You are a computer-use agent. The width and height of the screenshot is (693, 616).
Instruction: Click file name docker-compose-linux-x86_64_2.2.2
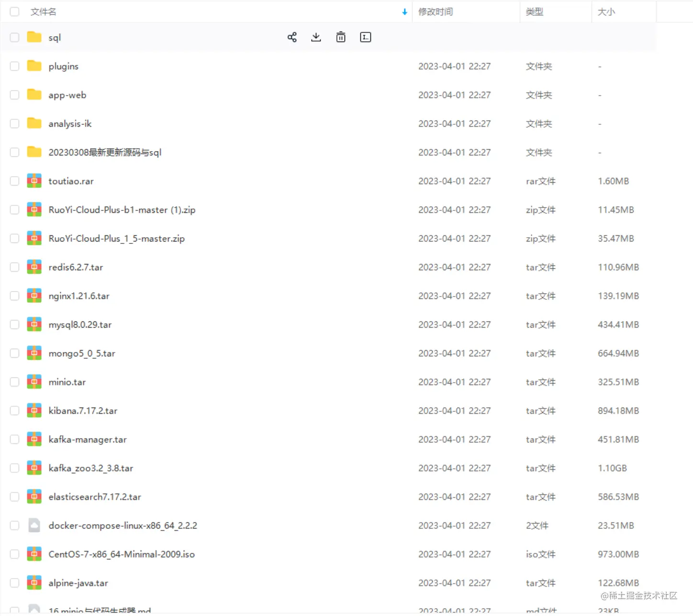click(123, 526)
